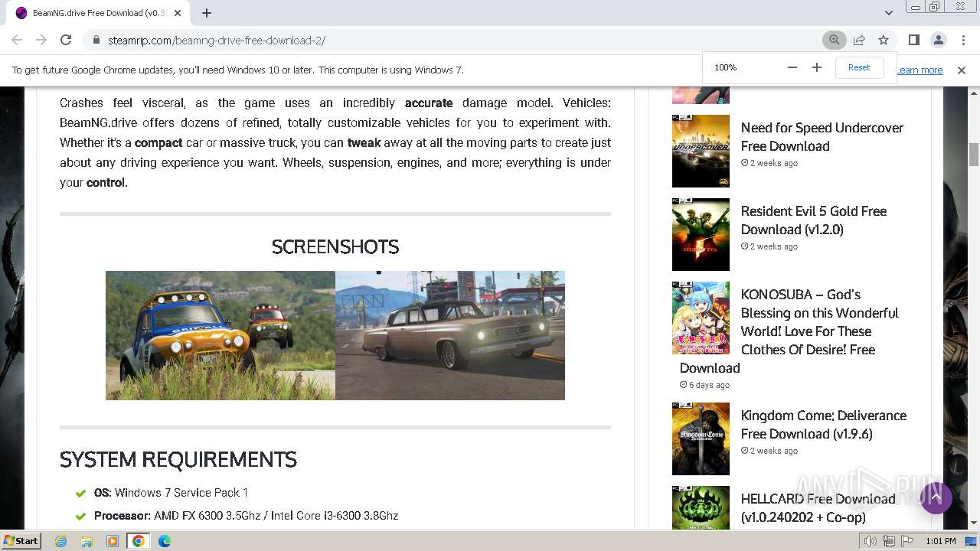This screenshot has height=551, width=980.
Task: Click the site security lock icon
Action: pos(96,40)
